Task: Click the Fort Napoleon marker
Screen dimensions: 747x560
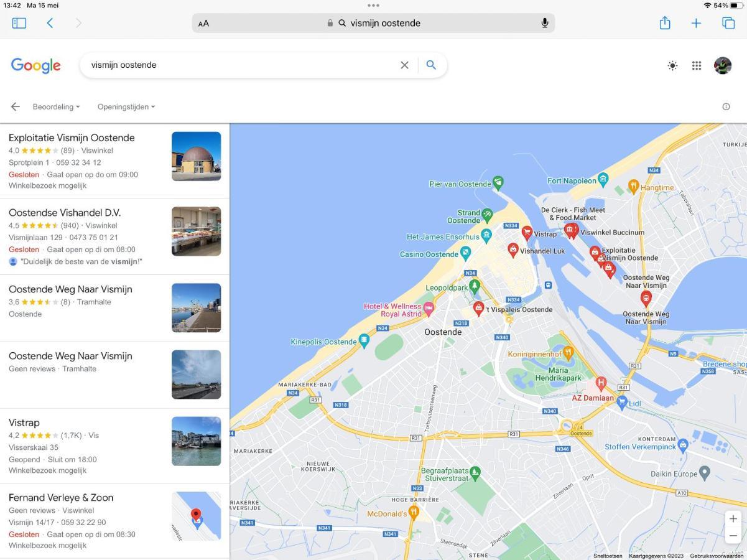Action: tap(603, 180)
